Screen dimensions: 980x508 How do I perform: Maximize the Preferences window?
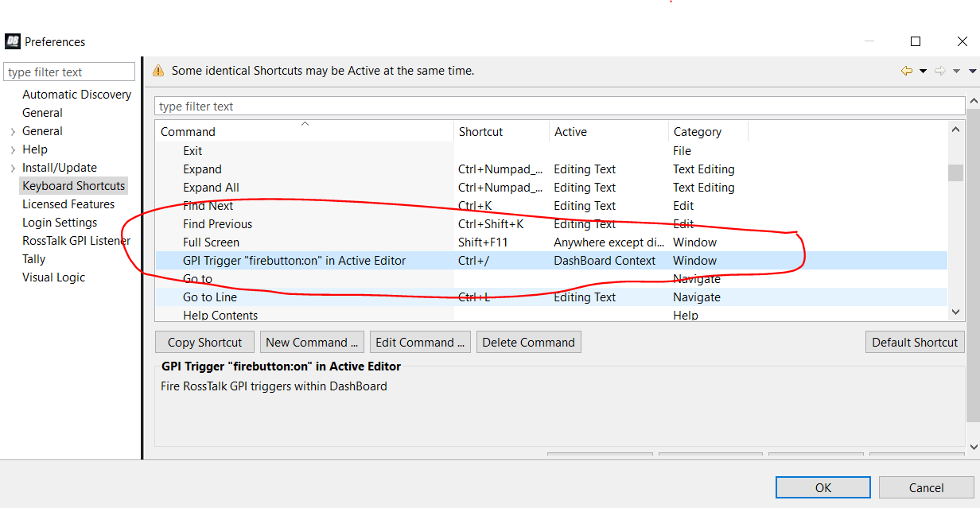(916, 41)
